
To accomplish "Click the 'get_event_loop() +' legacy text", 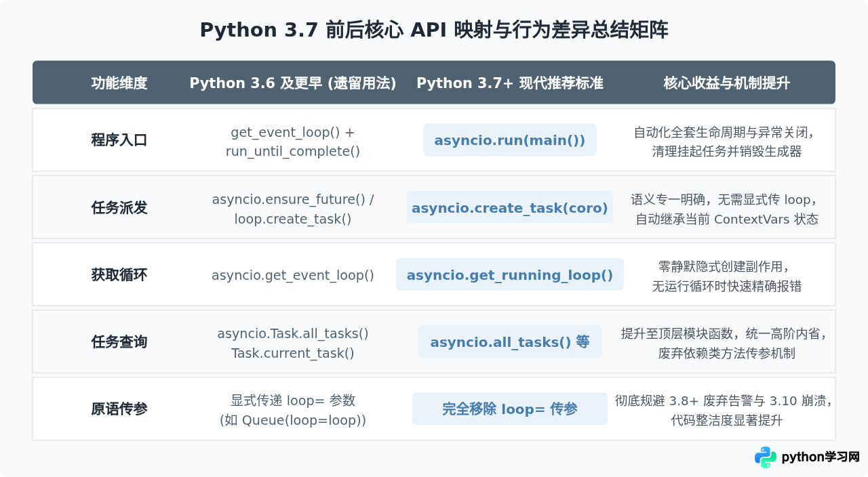I will [293, 132].
